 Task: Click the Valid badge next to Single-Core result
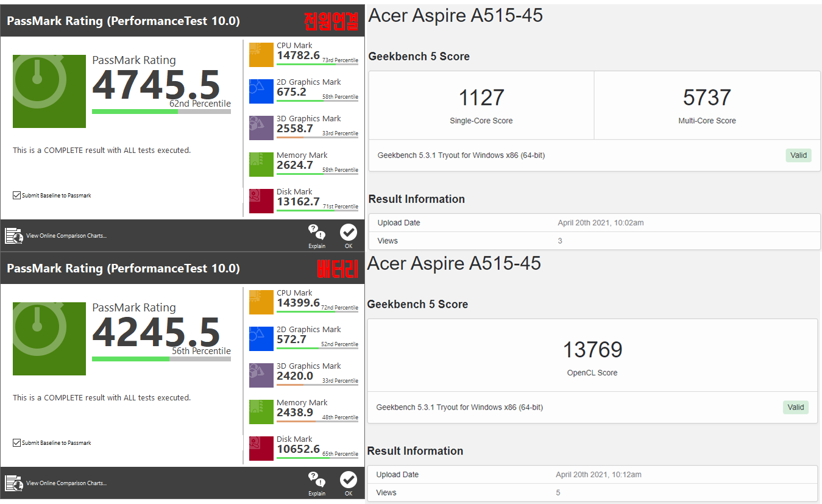(x=798, y=155)
